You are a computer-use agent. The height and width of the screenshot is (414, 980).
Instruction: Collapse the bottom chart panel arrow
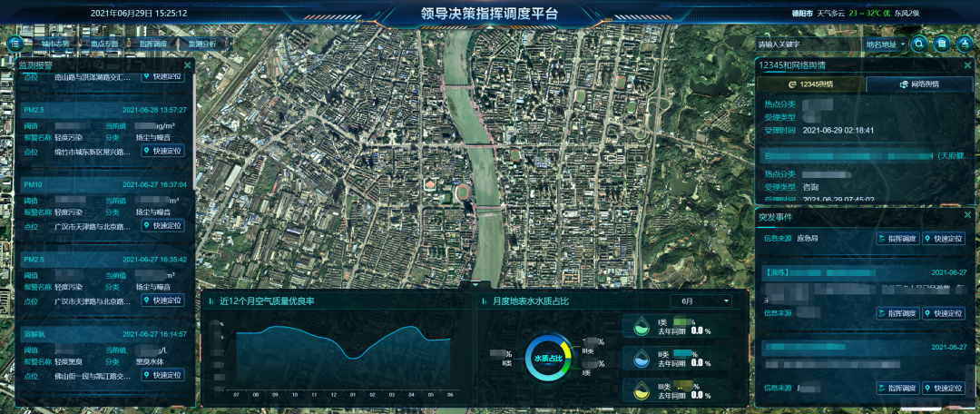(x=474, y=285)
